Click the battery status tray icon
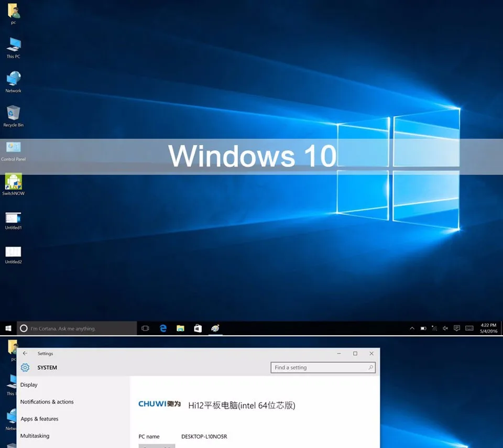This screenshot has height=448, width=503. pyautogui.click(x=423, y=329)
